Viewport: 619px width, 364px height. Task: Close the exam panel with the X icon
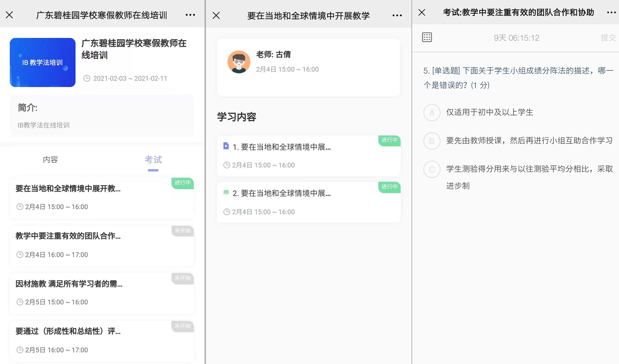[422, 13]
